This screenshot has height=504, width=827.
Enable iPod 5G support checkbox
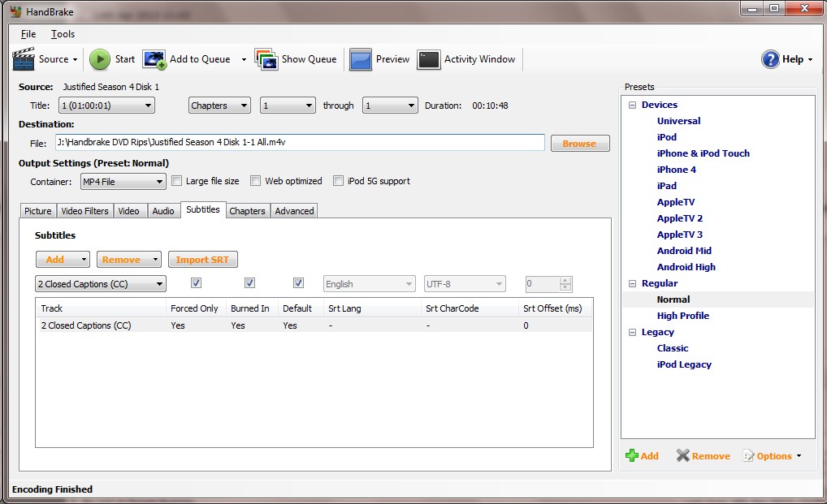click(338, 181)
